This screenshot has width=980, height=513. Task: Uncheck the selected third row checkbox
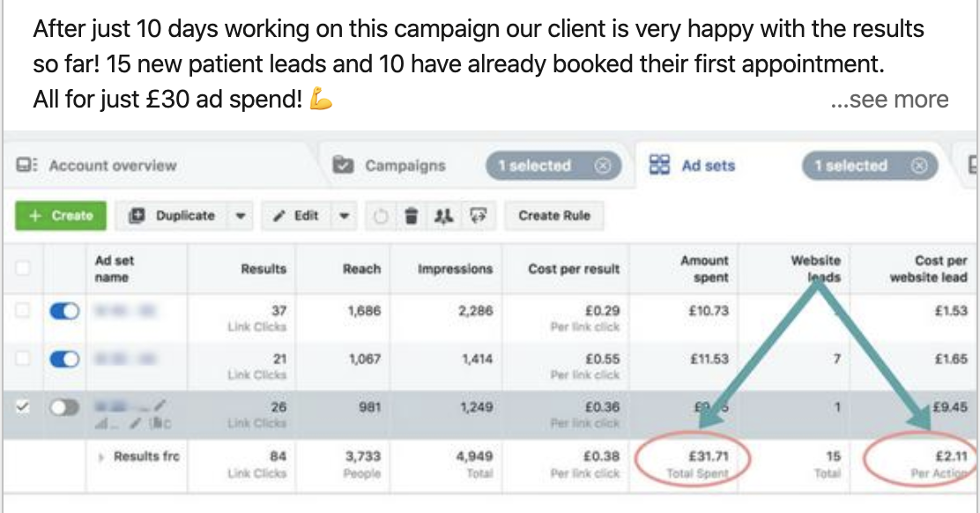point(23,406)
